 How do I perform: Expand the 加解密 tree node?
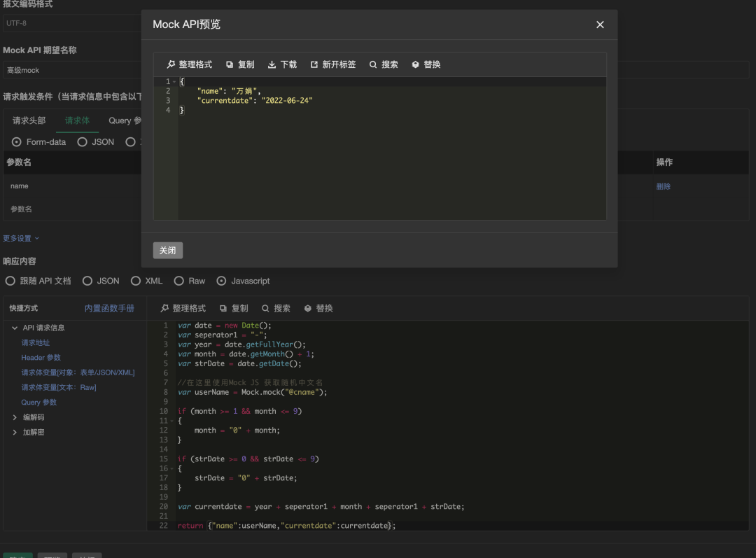click(15, 432)
